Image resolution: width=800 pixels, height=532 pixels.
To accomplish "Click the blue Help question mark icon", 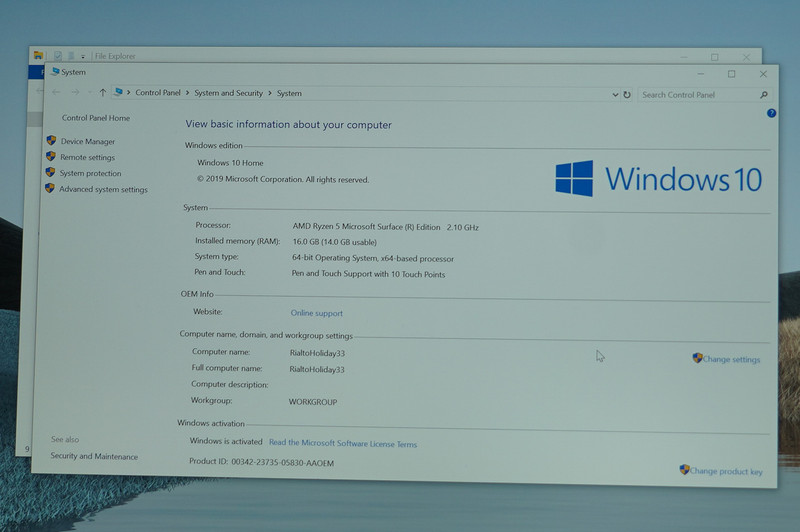I will [771, 113].
